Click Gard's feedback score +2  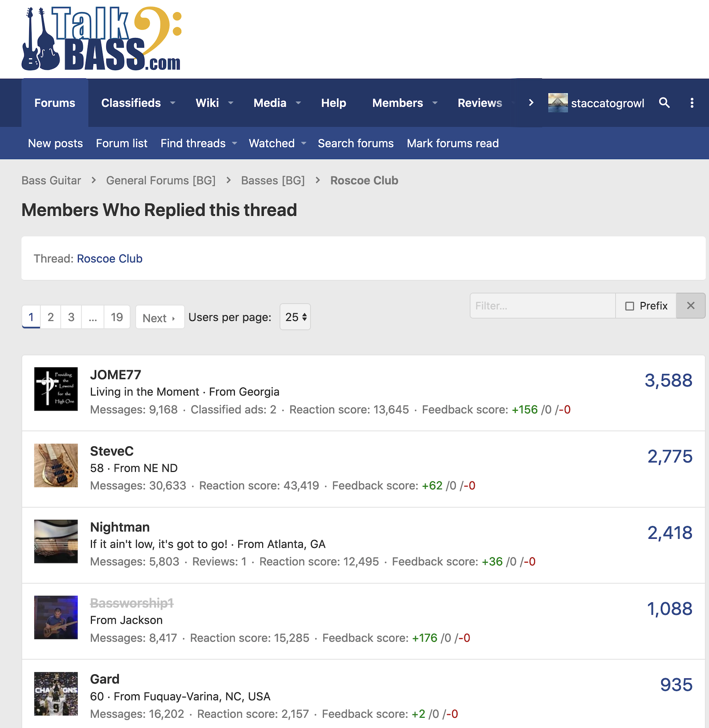point(419,714)
